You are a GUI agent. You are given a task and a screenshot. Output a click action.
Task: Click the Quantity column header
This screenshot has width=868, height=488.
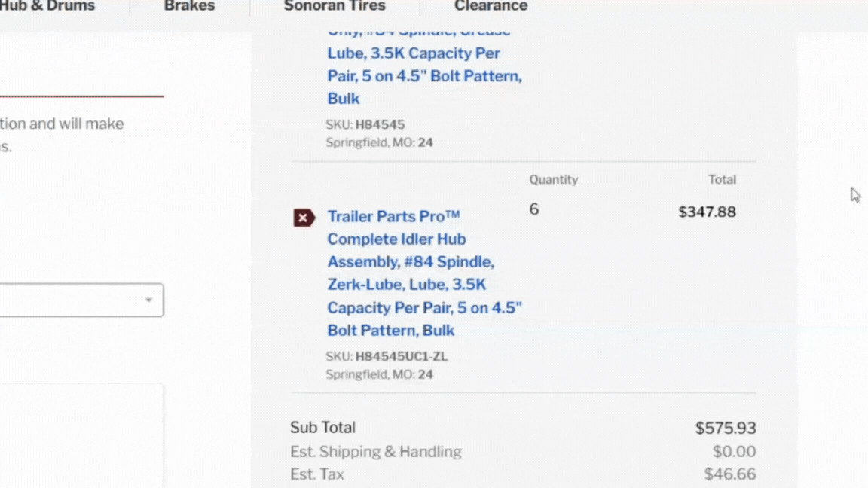554,179
